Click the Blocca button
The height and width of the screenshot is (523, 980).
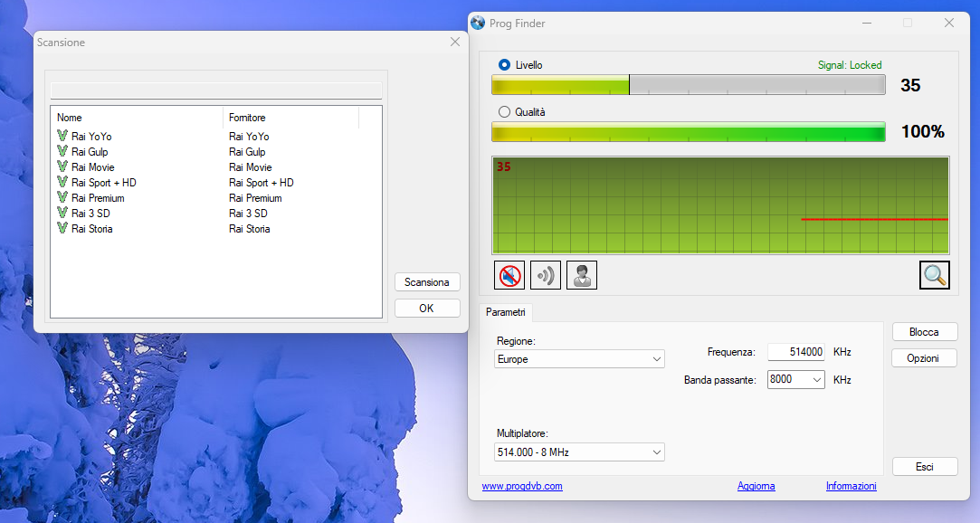click(924, 332)
